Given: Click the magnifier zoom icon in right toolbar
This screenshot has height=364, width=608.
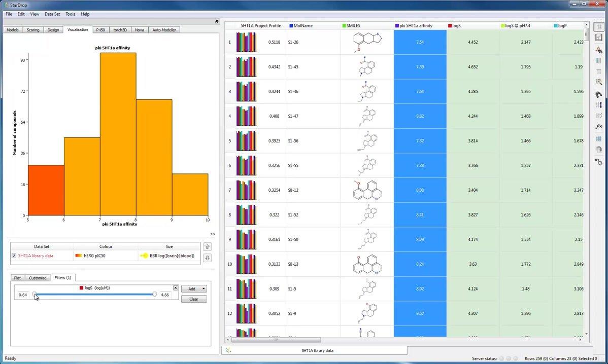Looking at the screenshot, I should click(599, 82).
